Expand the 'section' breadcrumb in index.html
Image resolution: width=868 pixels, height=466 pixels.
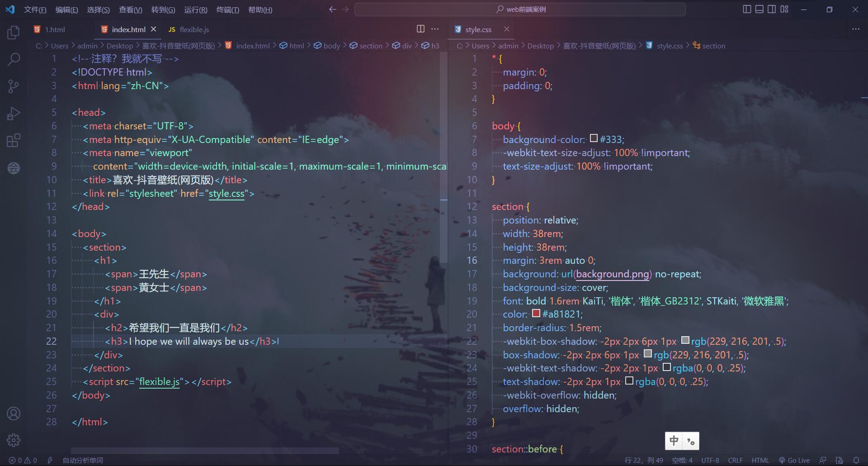[x=371, y=46]
